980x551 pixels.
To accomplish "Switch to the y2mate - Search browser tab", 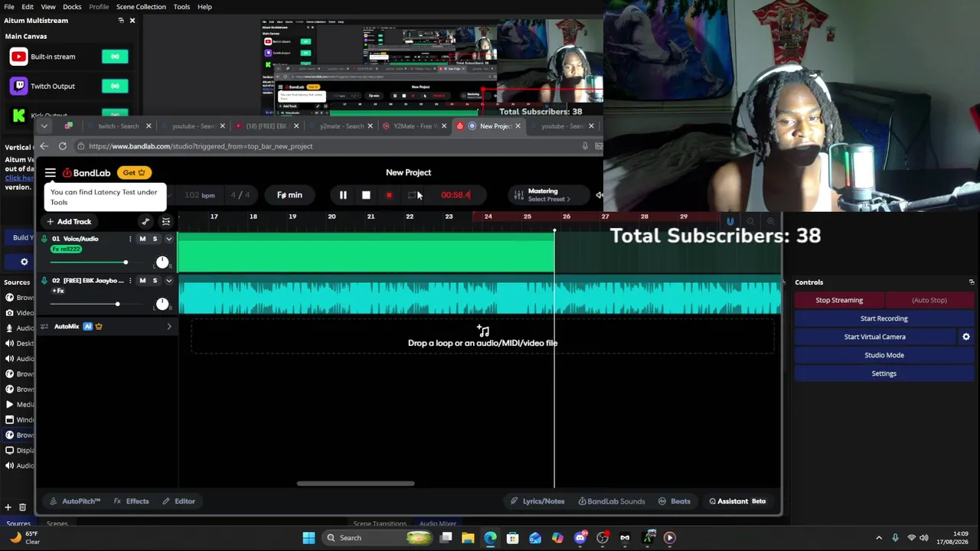I will pyautogui.click(x=341, y=126).
